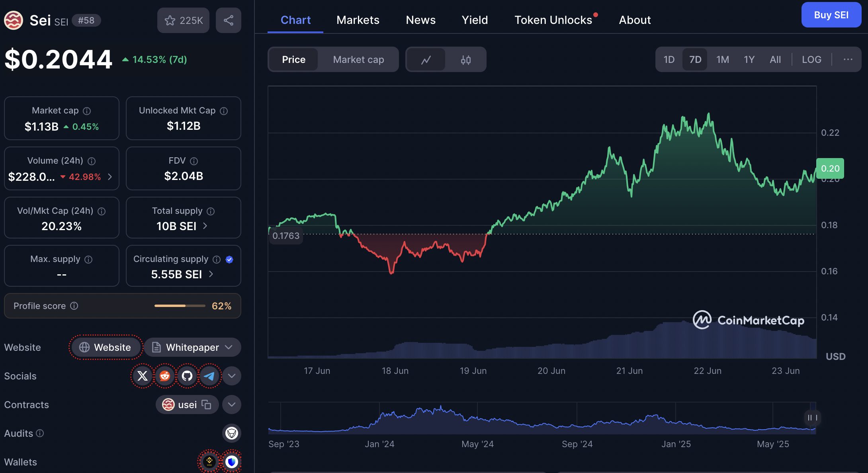This screenshot has height=473, width=868.
Task: Switch chart to candlestick view
Action: [x=465, y=60]
